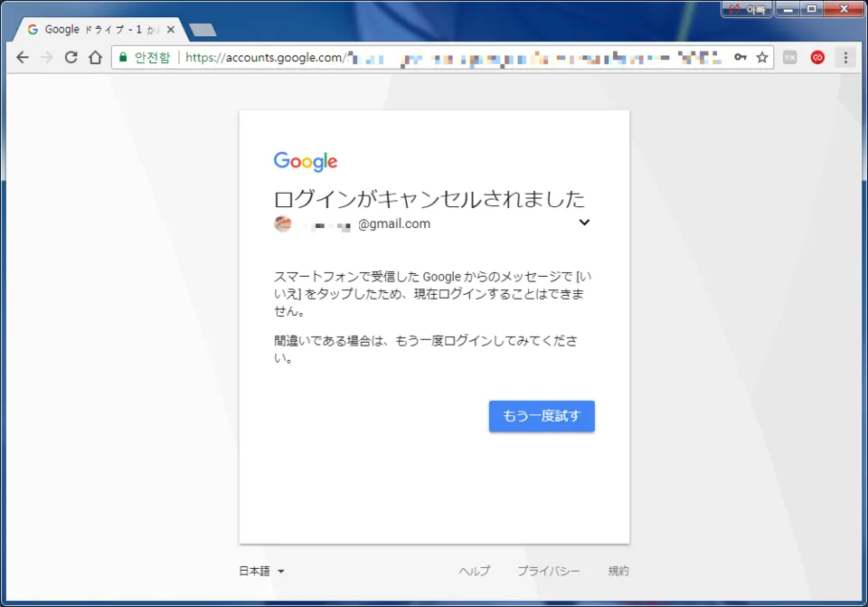Bookmark this page with the star icon
The width and height of the screenshot is (868, 607).
[762, 57]
